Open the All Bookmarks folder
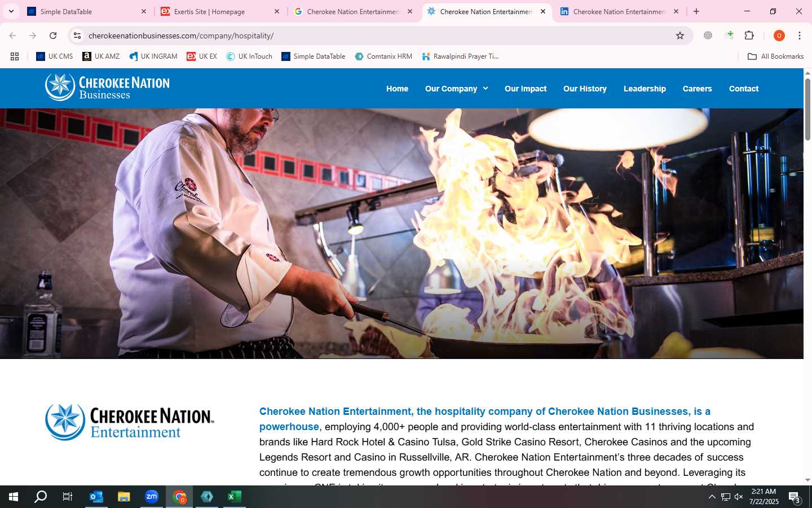This screenshot has width=812, height=508. click(775, 56)
